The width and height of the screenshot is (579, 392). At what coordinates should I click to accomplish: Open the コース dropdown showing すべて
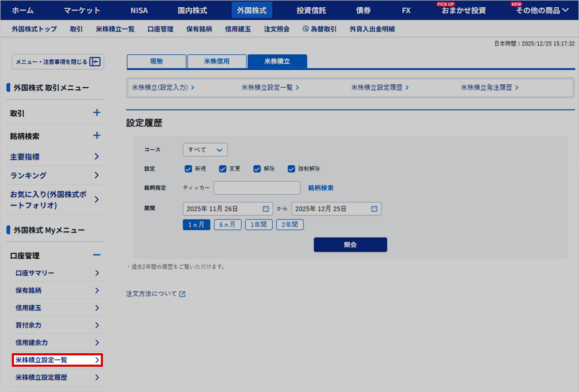click(x=205, y=149)
